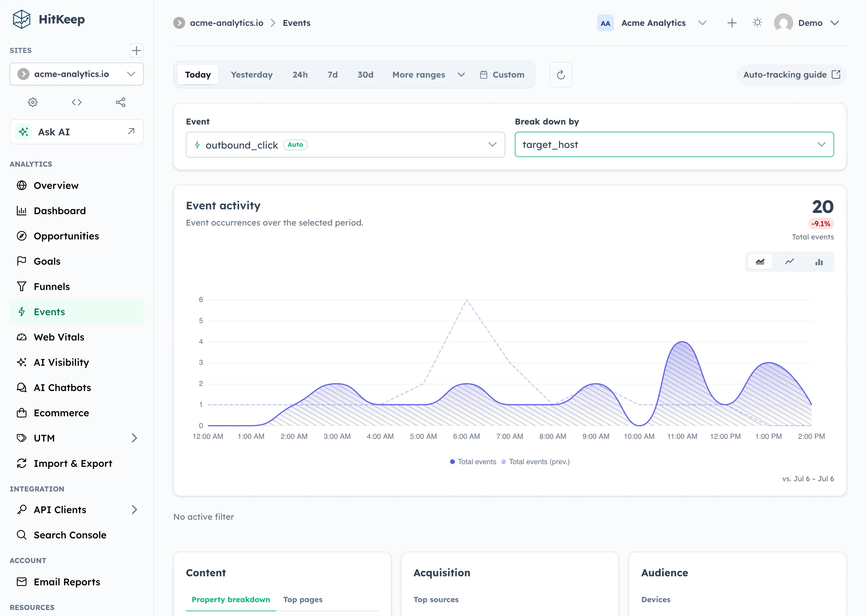The height and width of the screenshot is (616, 866).
Task: Expand the UTM submenu chevron
Action: (134, 438)
